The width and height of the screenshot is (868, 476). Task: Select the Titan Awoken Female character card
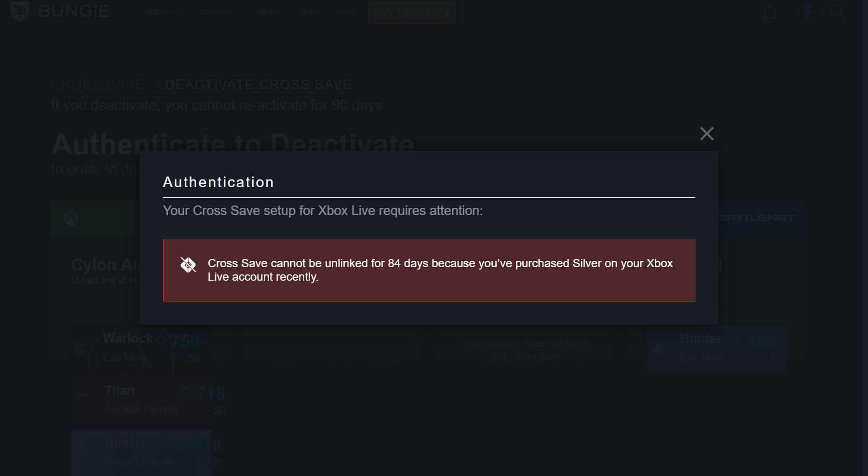pos(141,400)
